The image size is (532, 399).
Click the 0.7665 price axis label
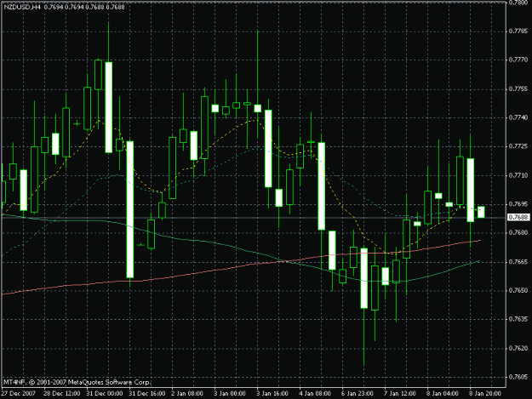point(518,262)
